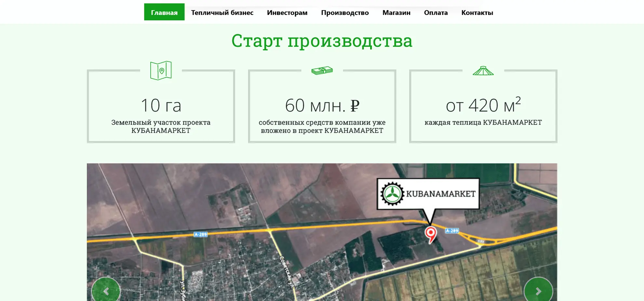Click the red location pin on map
The image size is (644, 301).
(431, 233)
